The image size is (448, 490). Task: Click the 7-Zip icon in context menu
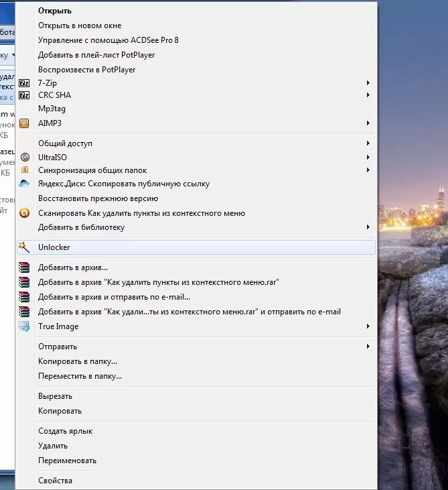(24, 83)
